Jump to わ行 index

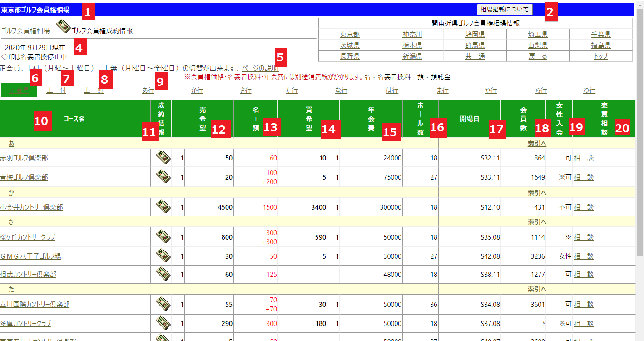[589, 90]
